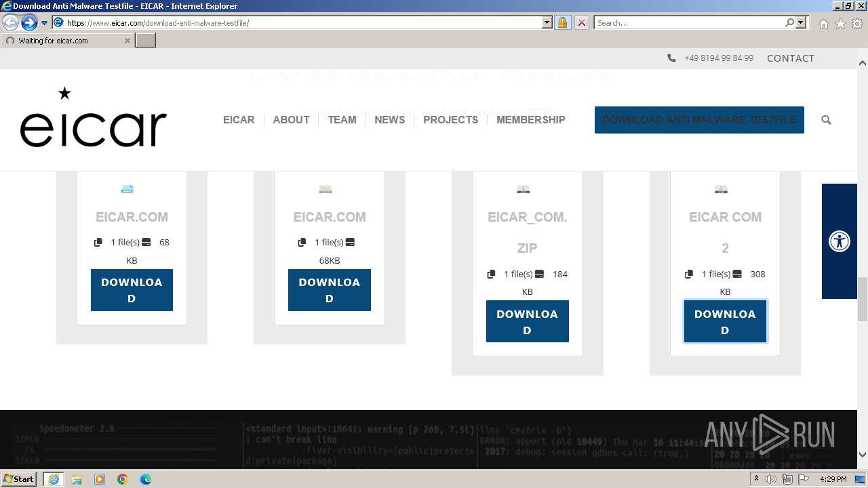Launch Chrome from the taskbar
Viewport: 868px width, 488px height.
[x=123, y=479]
